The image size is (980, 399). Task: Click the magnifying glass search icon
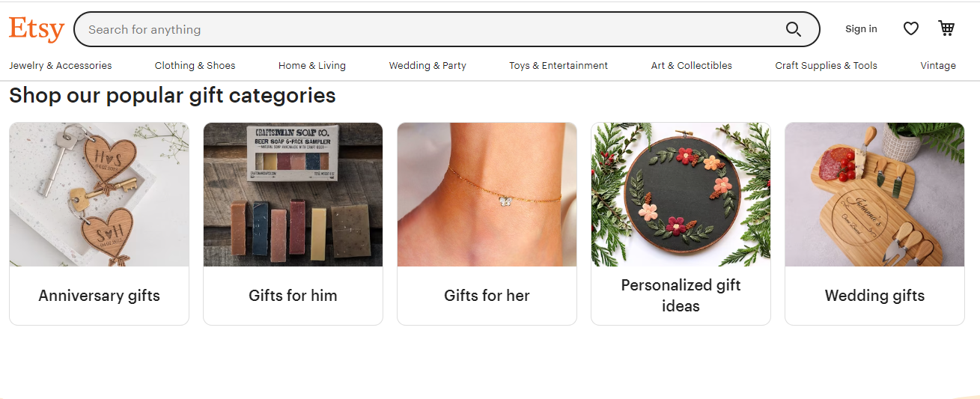coord(793,29)
